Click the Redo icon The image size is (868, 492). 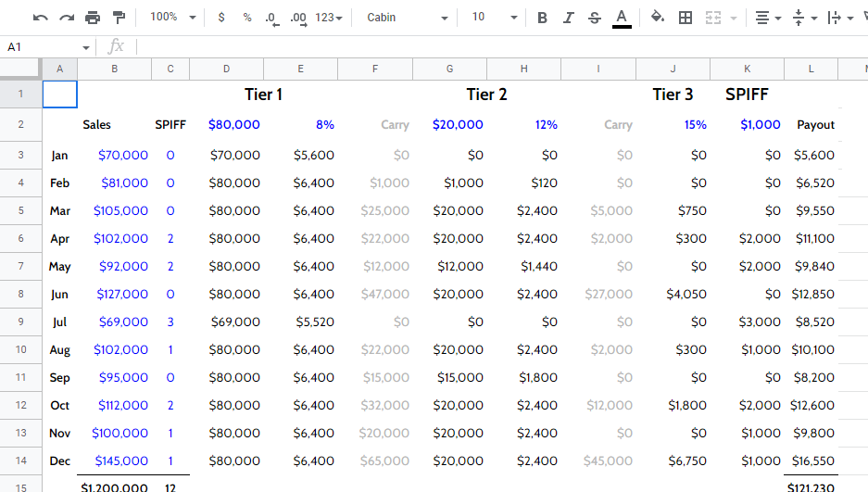click(67, 18)
